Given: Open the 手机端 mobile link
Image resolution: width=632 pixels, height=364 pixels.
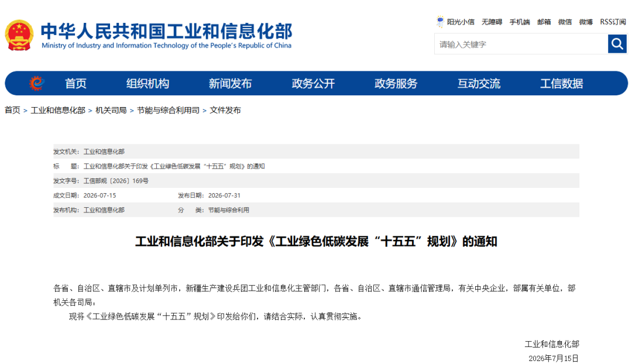Looking at the screenshot, I should coord(520,22).
